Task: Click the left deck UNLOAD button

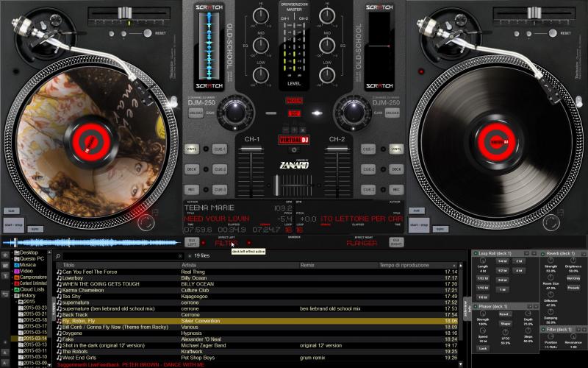Action: 196,113
